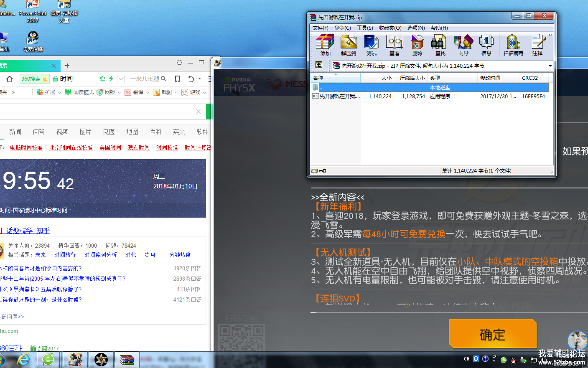Select the 先开游戏在开我 application file row
Viewport: 588px width, 368px height.
pos(430,96)
